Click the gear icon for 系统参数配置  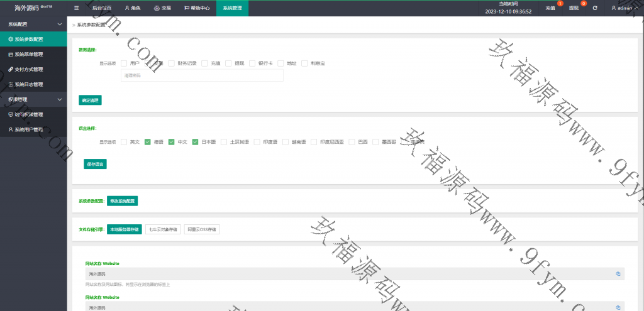click(x=10, y=39)
